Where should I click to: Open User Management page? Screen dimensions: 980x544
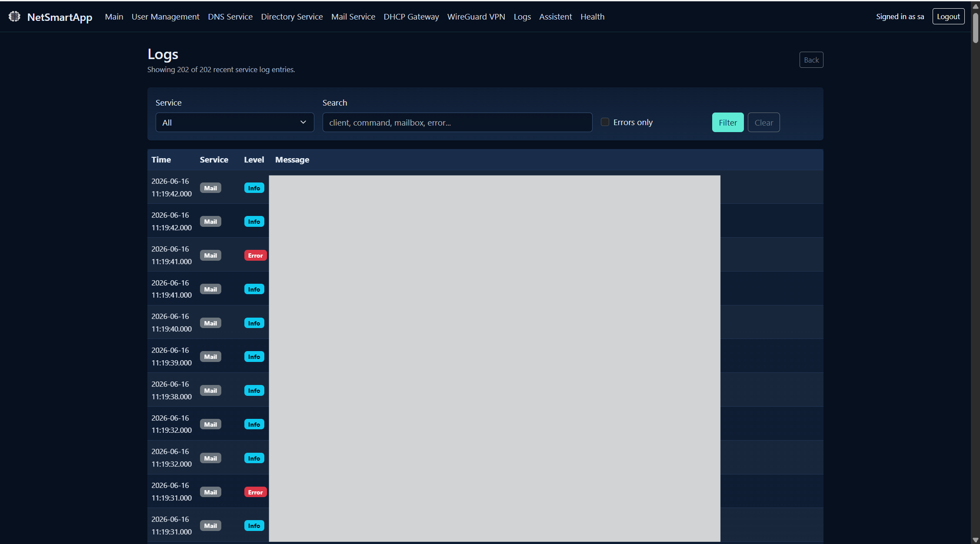[165, 17]
